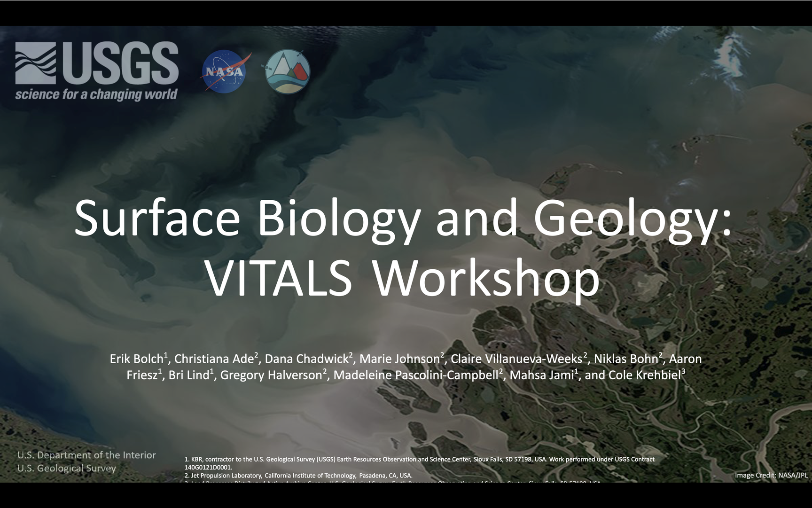Click author name Dana Chadwick
812x508 pixels.
click(306, 359)
